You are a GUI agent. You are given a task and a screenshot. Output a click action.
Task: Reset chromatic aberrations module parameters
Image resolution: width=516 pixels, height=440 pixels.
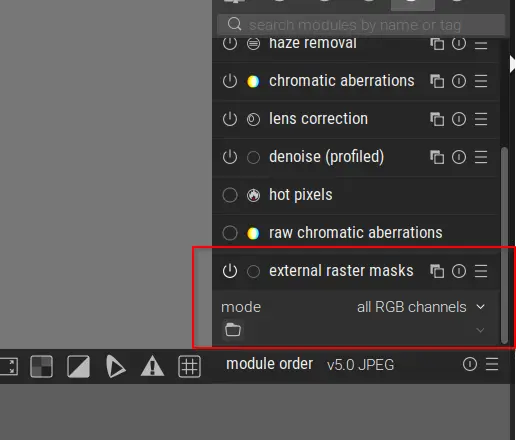pos(459,81)
